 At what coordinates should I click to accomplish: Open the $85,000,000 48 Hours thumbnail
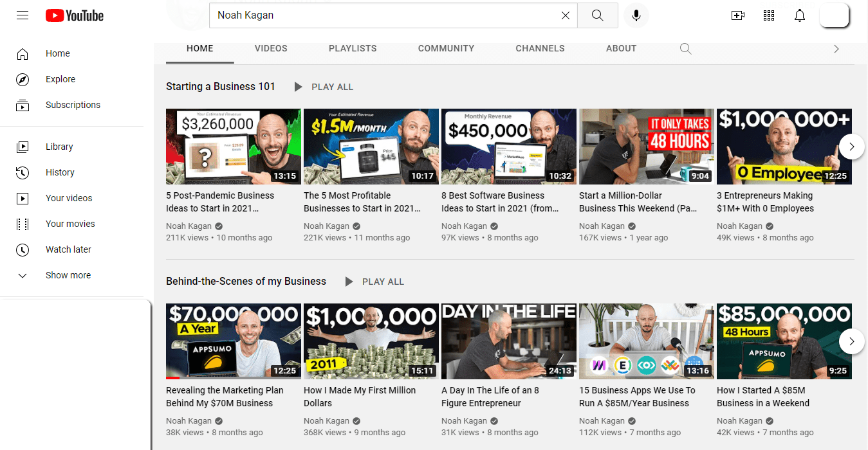[x=784, y=341]
